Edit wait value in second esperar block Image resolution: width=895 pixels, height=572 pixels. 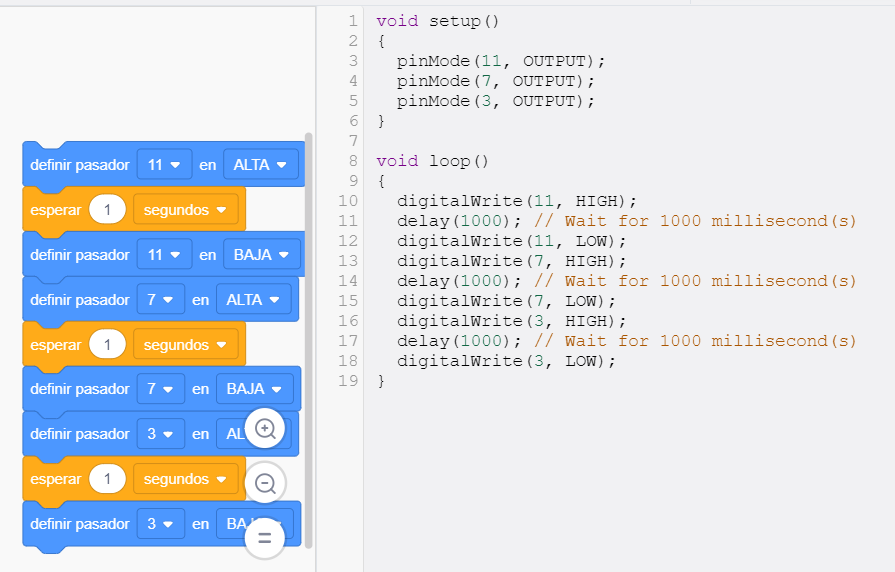pos(107,345)
